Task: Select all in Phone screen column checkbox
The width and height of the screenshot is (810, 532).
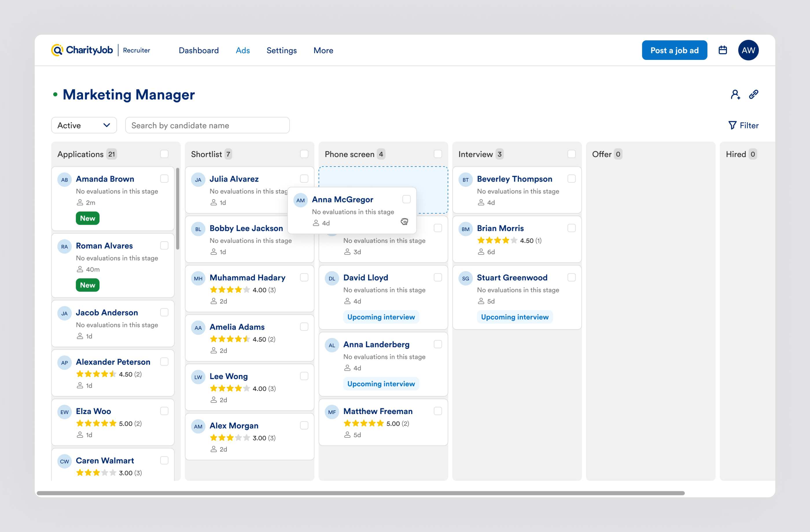Action: coord(438,154)
